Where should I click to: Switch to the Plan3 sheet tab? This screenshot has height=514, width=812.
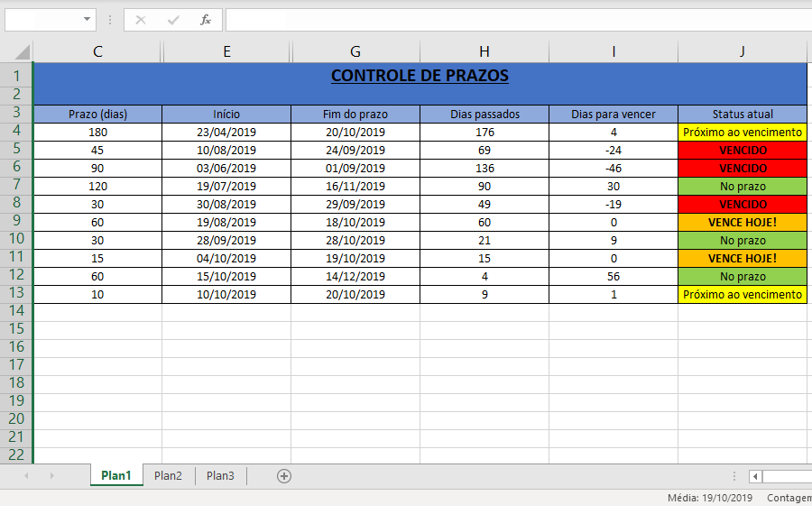(x=220, y=475)
